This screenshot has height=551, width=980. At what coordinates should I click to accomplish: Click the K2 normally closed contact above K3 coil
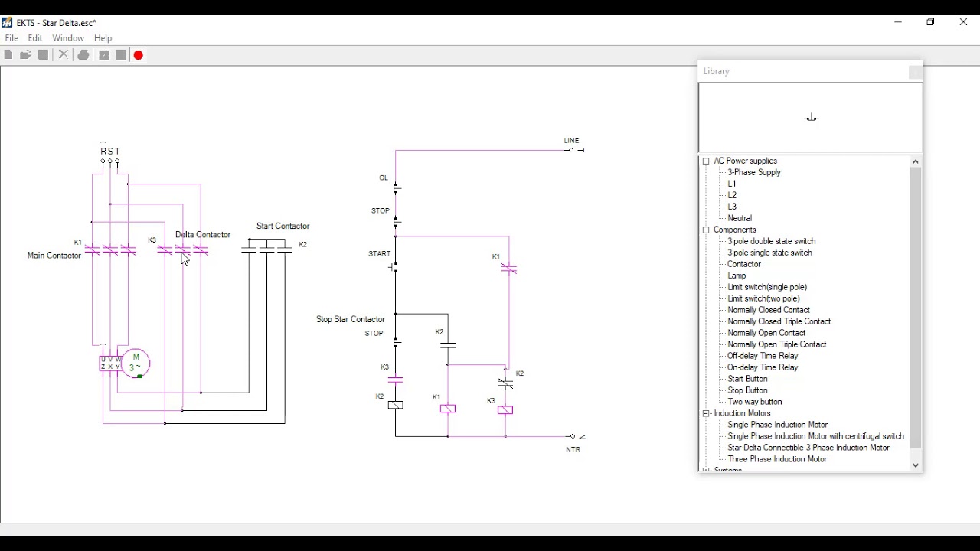(x=505, y=383)
